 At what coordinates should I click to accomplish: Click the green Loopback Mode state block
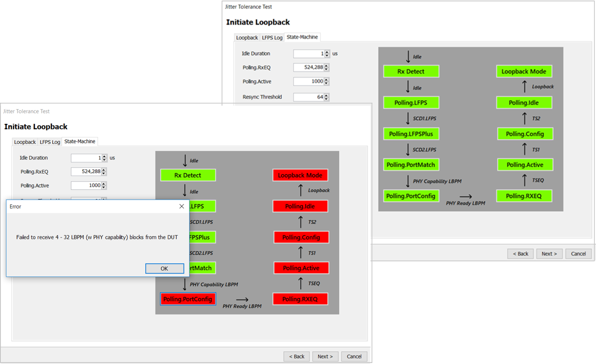524,71
